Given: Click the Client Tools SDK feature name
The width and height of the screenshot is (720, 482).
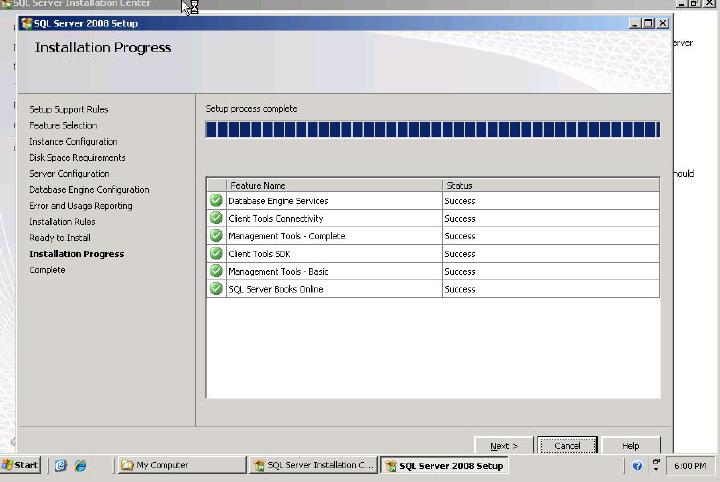Looking at the screenshot, I should 259,254.
